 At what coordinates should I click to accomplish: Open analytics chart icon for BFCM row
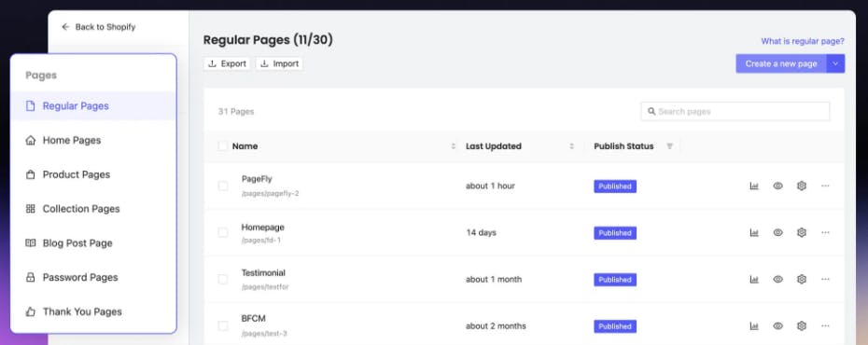[754, 326]
